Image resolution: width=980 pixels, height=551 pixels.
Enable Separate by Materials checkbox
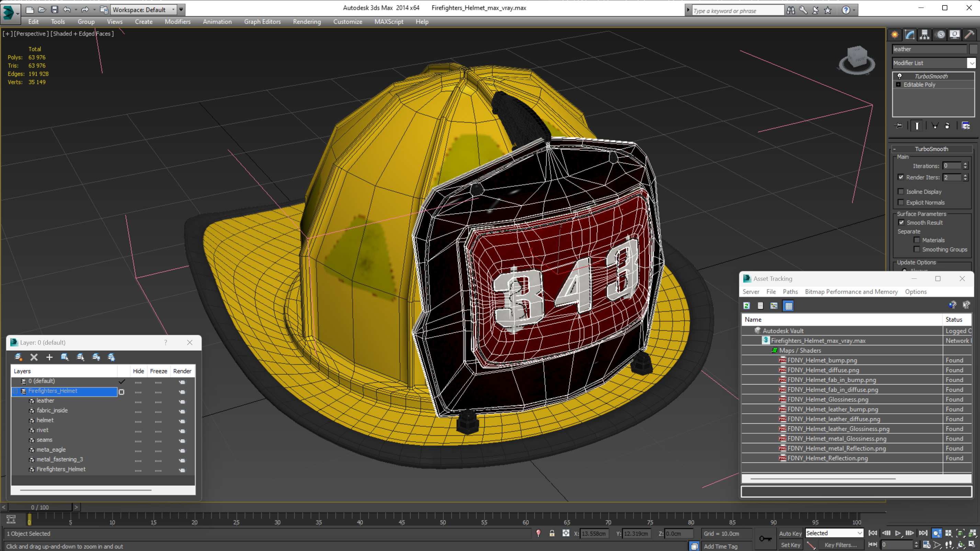click(916, 240)
